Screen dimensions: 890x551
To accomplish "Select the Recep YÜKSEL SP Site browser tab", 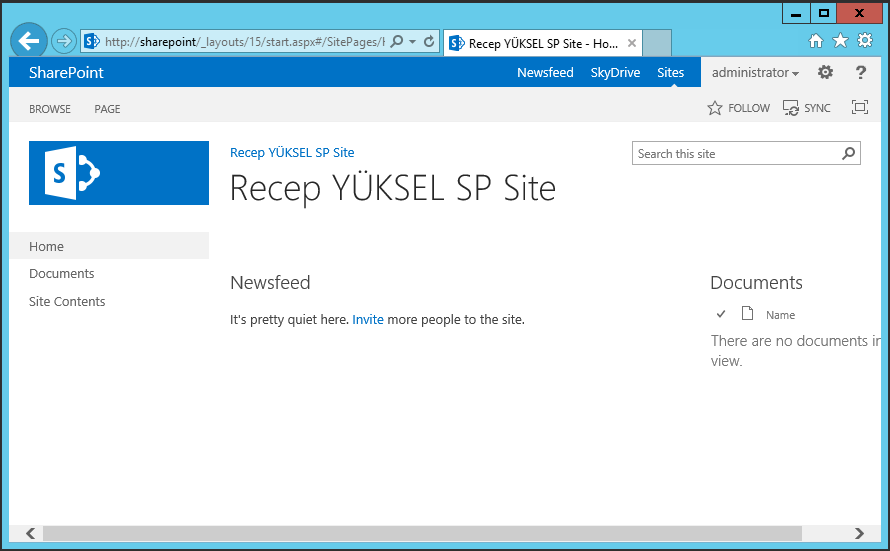I will [543, 43].
